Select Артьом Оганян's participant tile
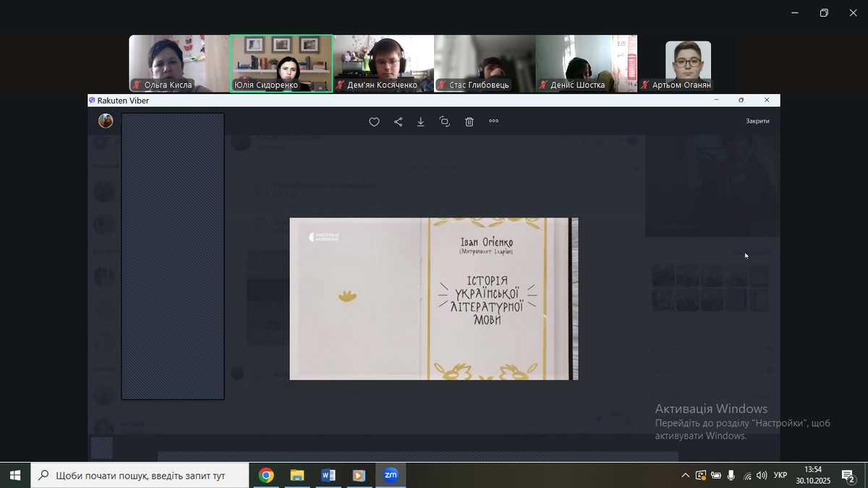The height and width of the screenshot is (488, 868). (688, 64)
